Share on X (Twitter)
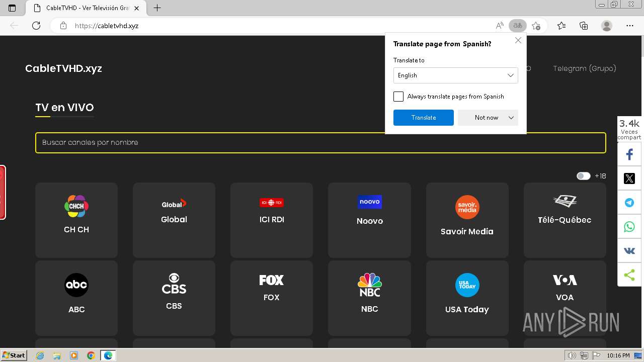Image resolution: width=644 pixels, height=362 pixels. tap(629, 178)
